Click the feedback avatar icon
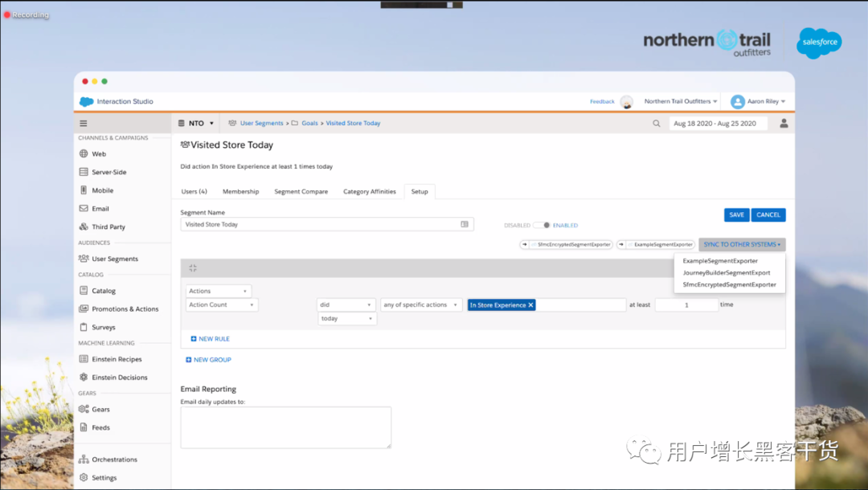Image resolution: width=868 pixels, height=490 pixels. [627, 102]
